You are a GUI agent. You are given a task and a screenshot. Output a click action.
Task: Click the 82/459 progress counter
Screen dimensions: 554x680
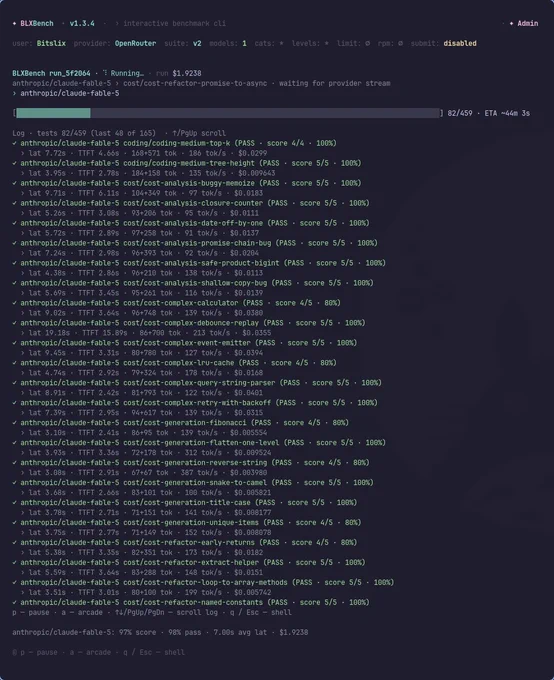coord(460,113)
